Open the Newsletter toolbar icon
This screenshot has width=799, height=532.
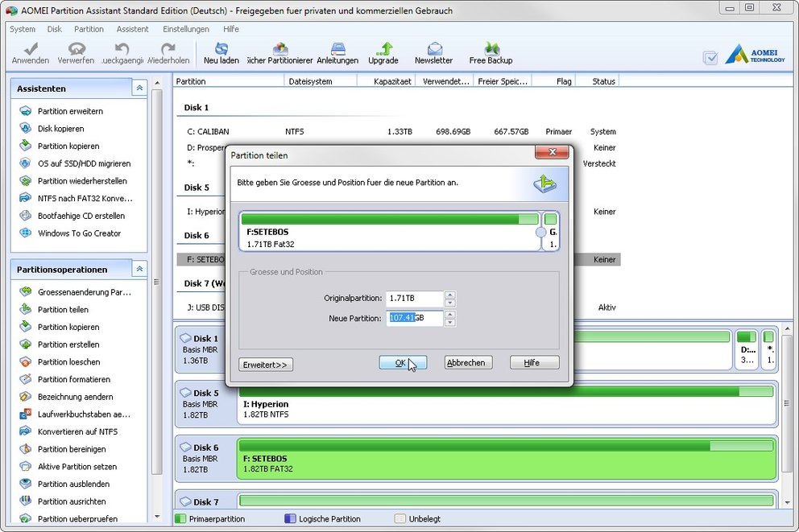433,53
